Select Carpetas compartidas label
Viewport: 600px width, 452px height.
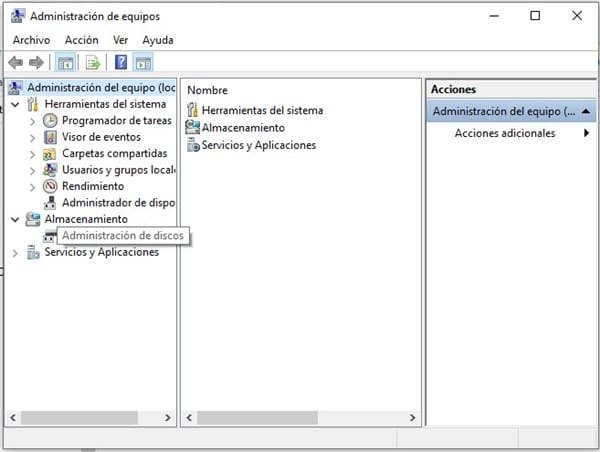coord(114,153)
